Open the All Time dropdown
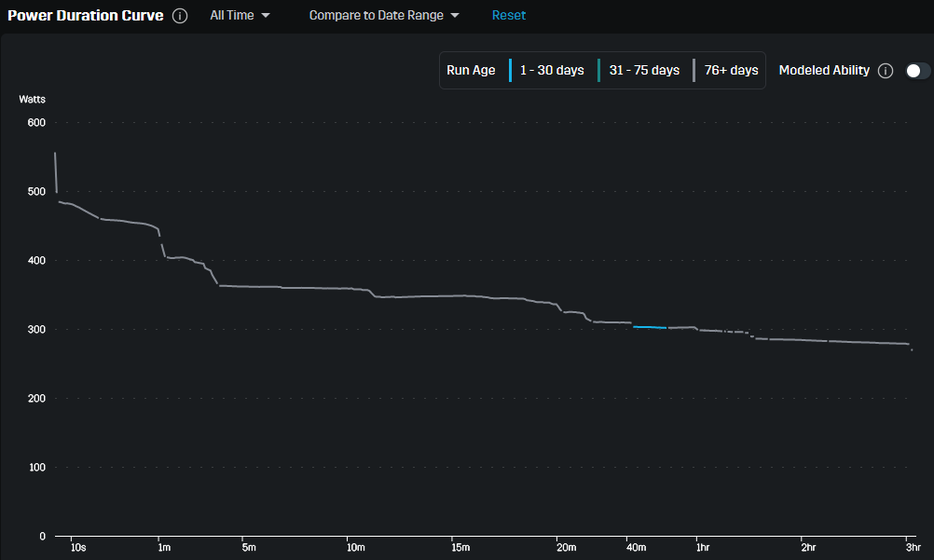934x560 pixels. coord(240,16)
